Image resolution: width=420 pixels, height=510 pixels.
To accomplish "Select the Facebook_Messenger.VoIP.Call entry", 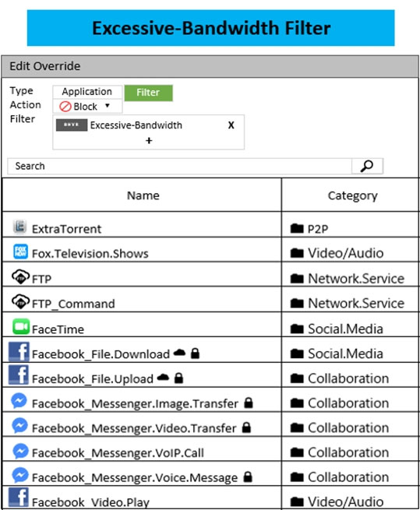I will coord(210,448).
